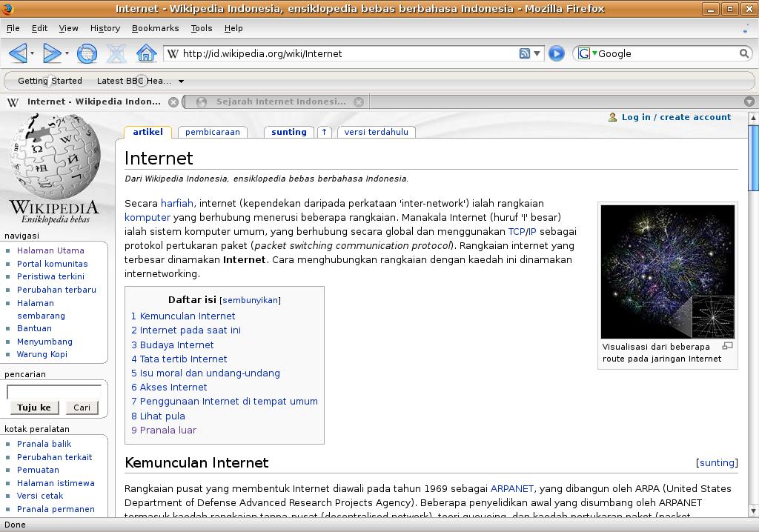The image size is (759, 532).
Task: Open the Bookmarks menu
Action: [x=155, y=28]
